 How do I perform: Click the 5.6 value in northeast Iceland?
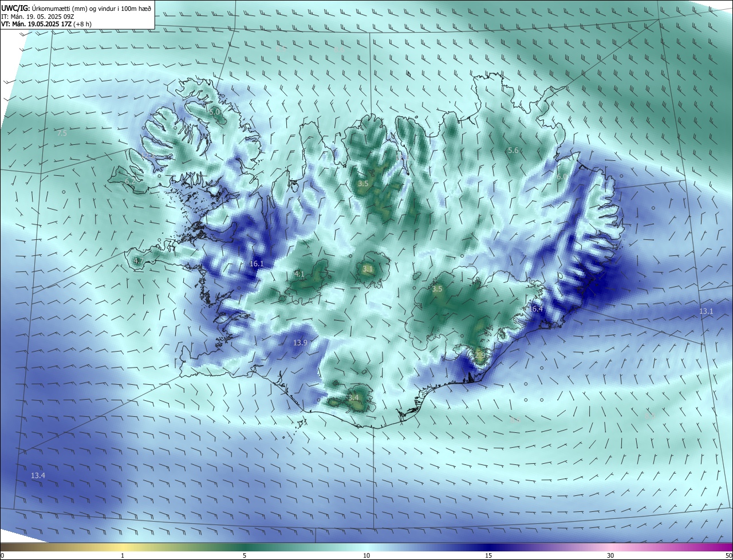(x=513, y=151)
